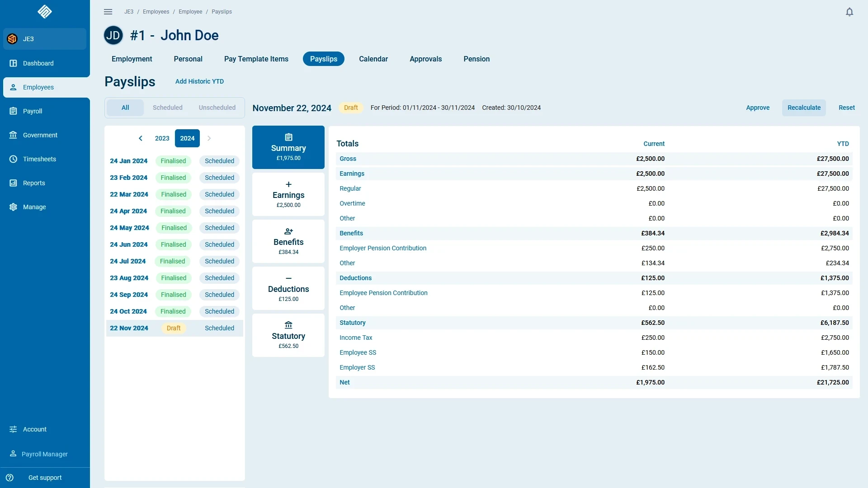Click the previous year navigation arrow
This screenshot has height=488, width=868.
pos(141,138)
